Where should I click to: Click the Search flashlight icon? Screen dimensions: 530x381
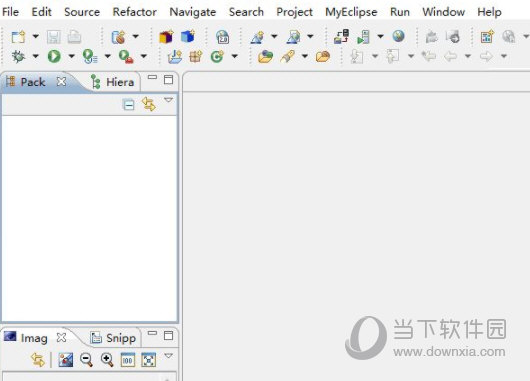click(x=288, y=56)
